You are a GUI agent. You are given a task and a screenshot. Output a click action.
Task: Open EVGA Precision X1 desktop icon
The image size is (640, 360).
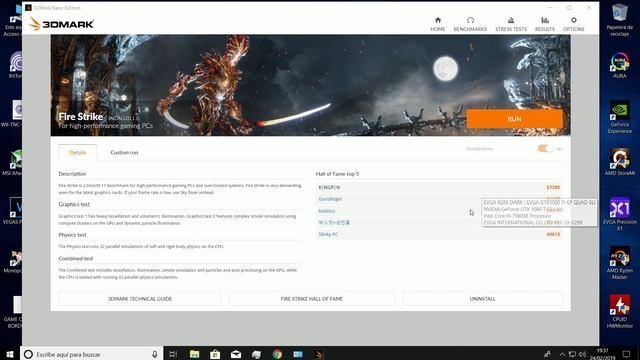click(620, 214)
